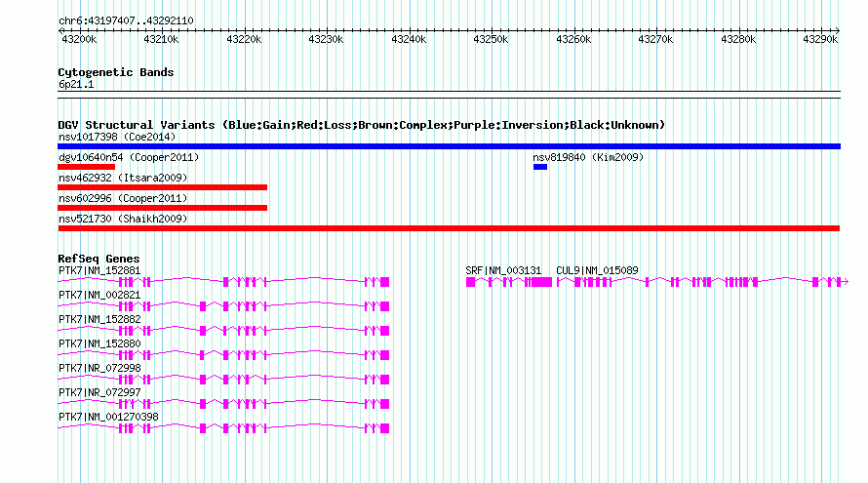This screenshot has width=868, height=483.
Task: Click the 43250k ruler tick label
Action: 491,39
